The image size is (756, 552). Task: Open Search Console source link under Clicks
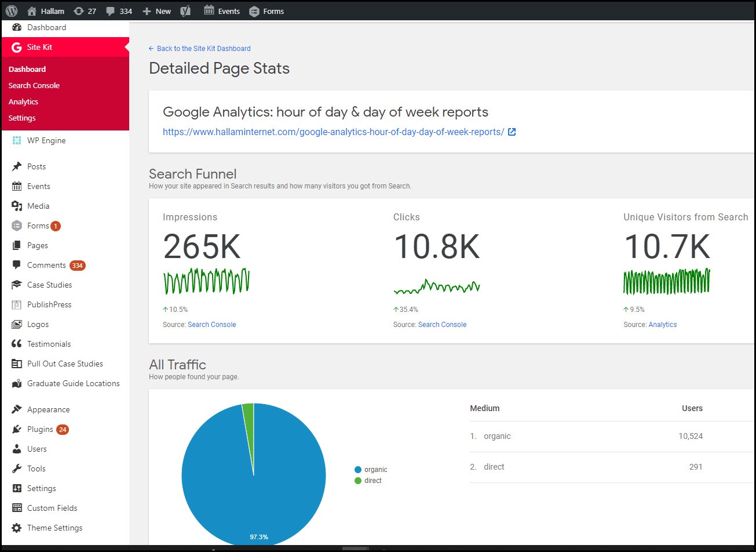[442, 325]
